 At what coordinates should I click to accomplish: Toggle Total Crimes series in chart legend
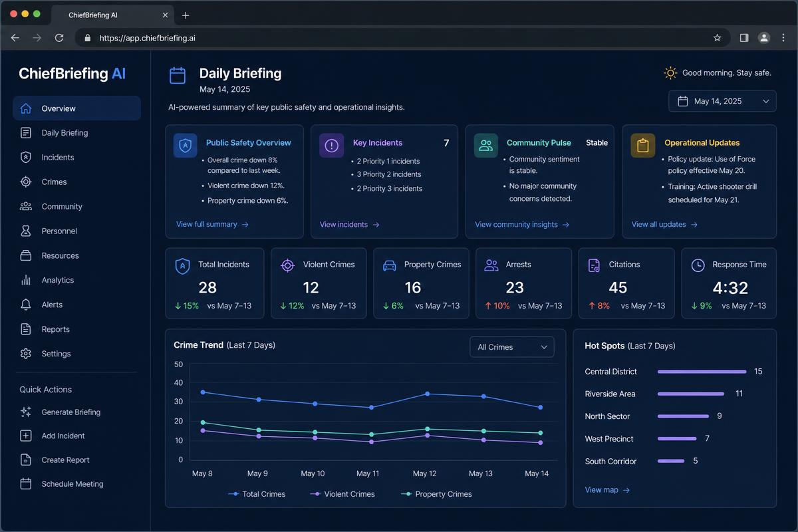(x=257, y=494)
